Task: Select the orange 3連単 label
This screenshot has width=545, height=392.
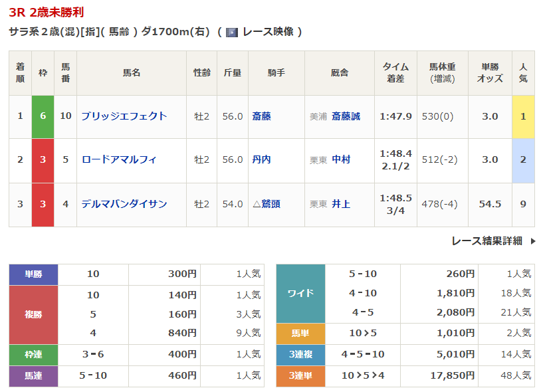Action: point(300,376)
